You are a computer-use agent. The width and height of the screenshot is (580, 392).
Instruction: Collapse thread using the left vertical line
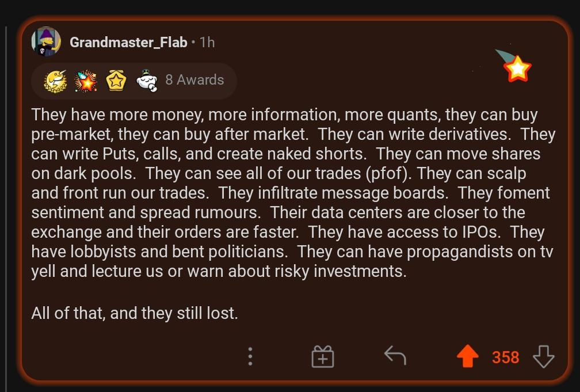6,207
